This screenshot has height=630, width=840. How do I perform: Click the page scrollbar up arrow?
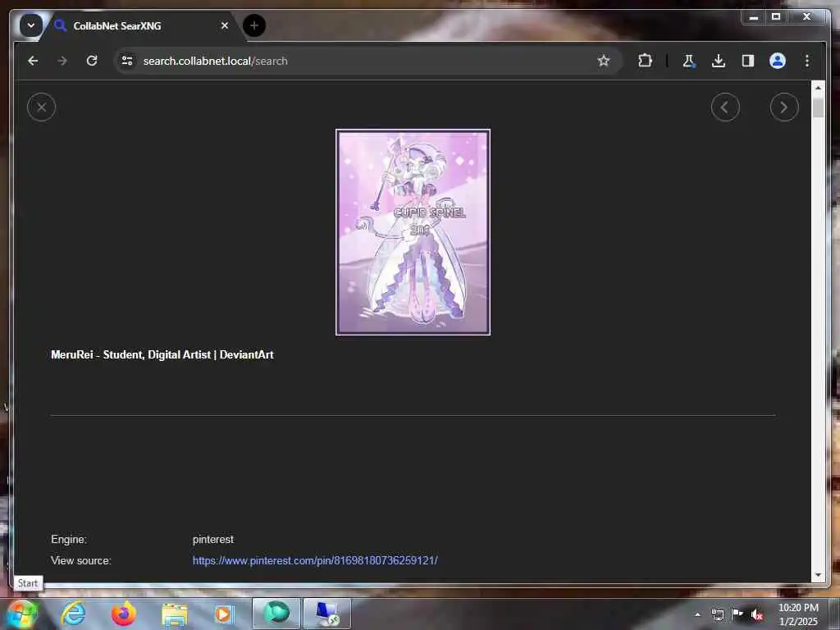click(x=818, y=88)
